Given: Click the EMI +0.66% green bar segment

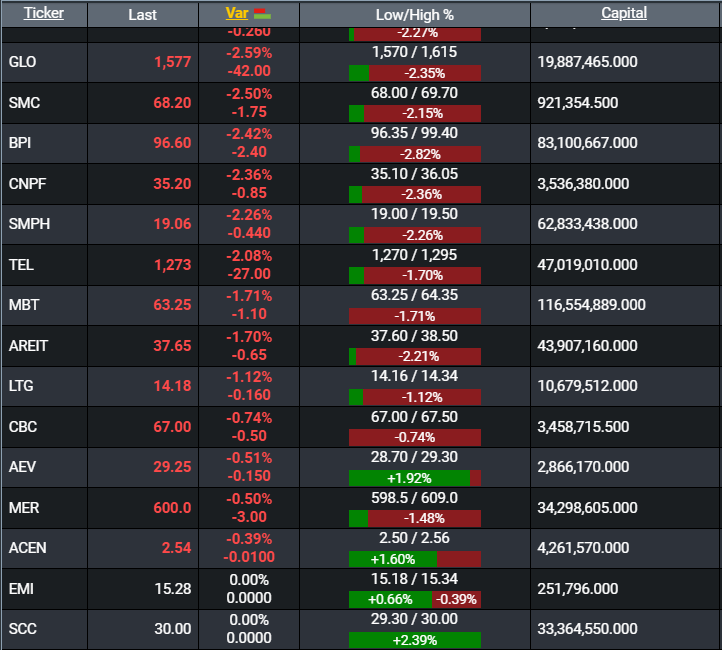Looking at the screenshot, I should point(390,600).
